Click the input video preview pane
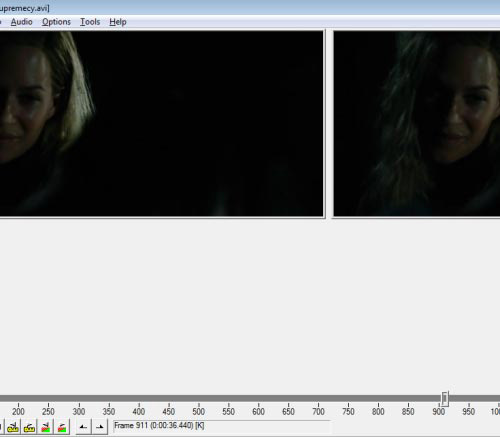Screen dimensions: 500x437 [161, 124]
